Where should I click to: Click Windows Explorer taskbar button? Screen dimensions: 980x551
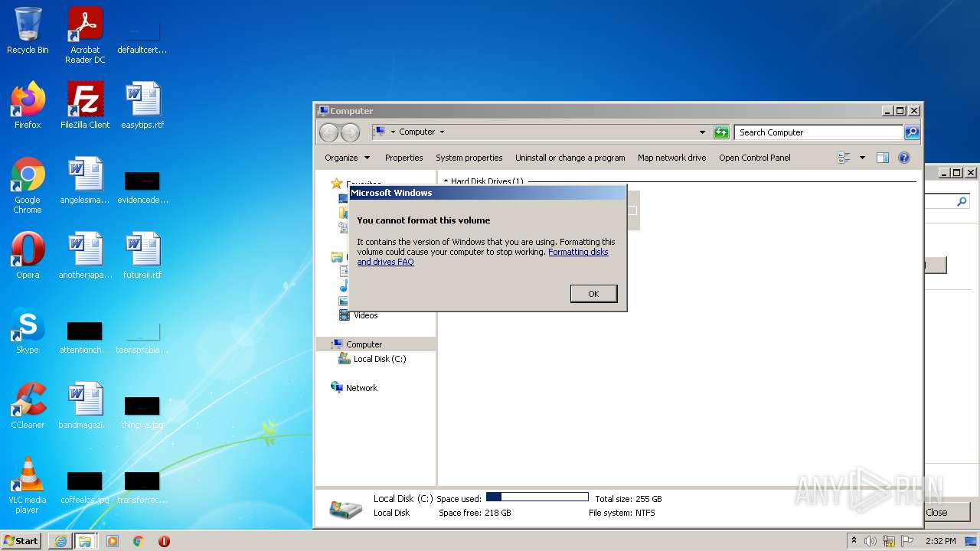point(85,541)
